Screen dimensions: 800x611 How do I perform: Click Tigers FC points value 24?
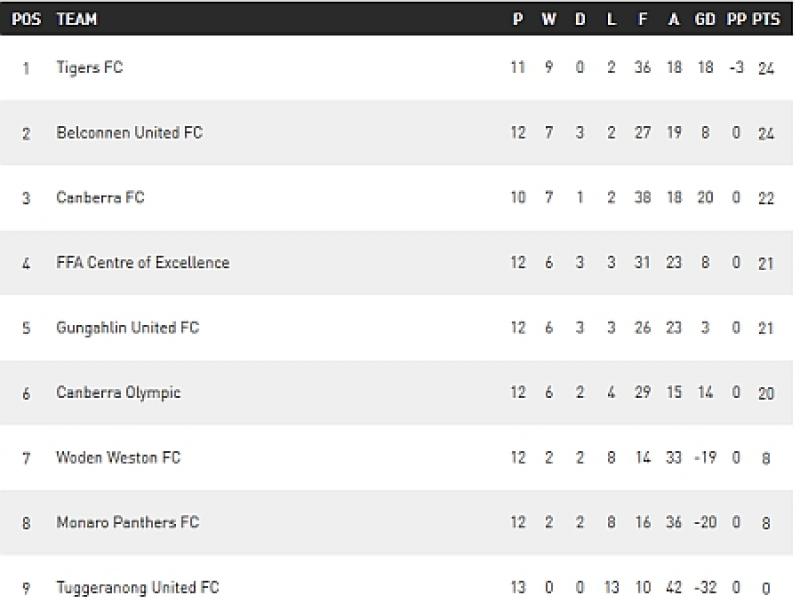(x=766, y=68)
